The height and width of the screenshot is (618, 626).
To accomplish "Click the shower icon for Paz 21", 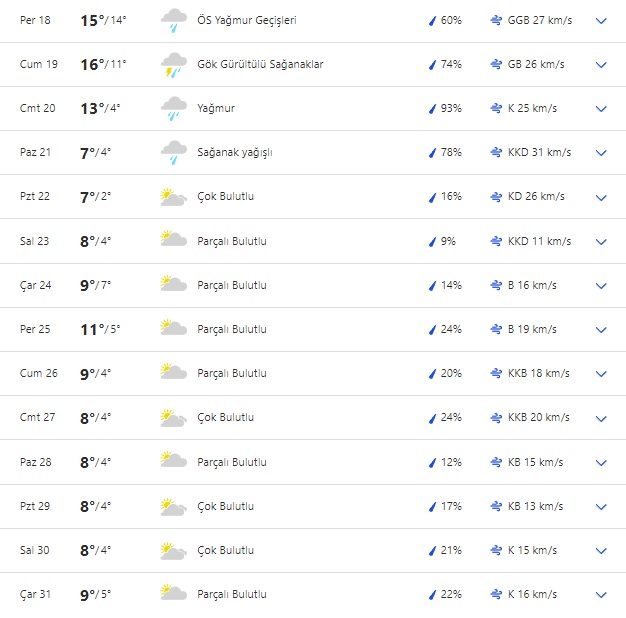I will [x=173, y=153].
